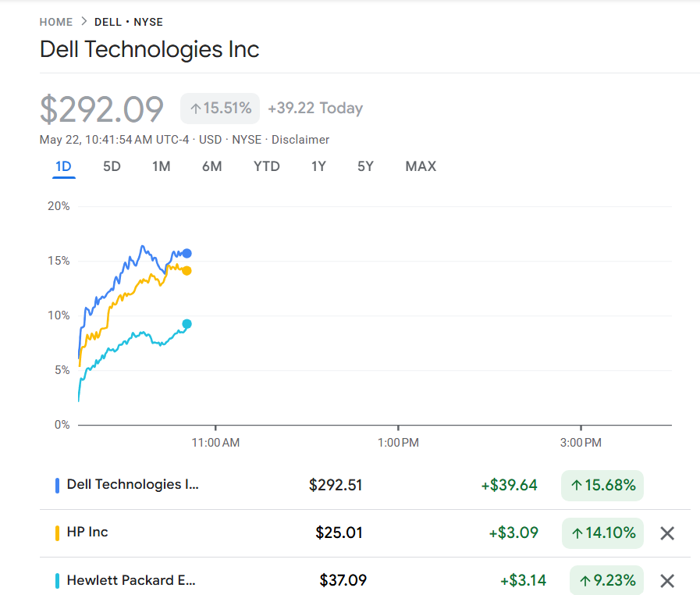Click the 10% y-axis label
Viewport: 700px width, 595px height.
point(59,315)
